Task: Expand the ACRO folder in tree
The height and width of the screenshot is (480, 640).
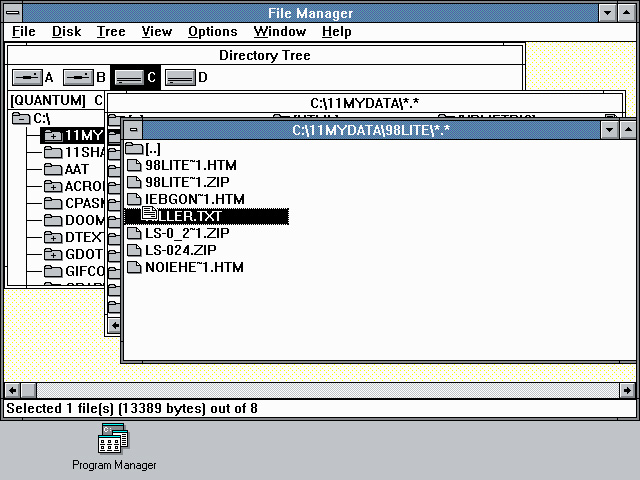Action: point(53,187)
